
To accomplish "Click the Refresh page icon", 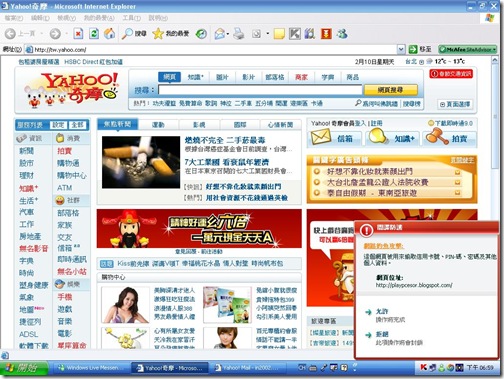I will (x=94, y=33).
